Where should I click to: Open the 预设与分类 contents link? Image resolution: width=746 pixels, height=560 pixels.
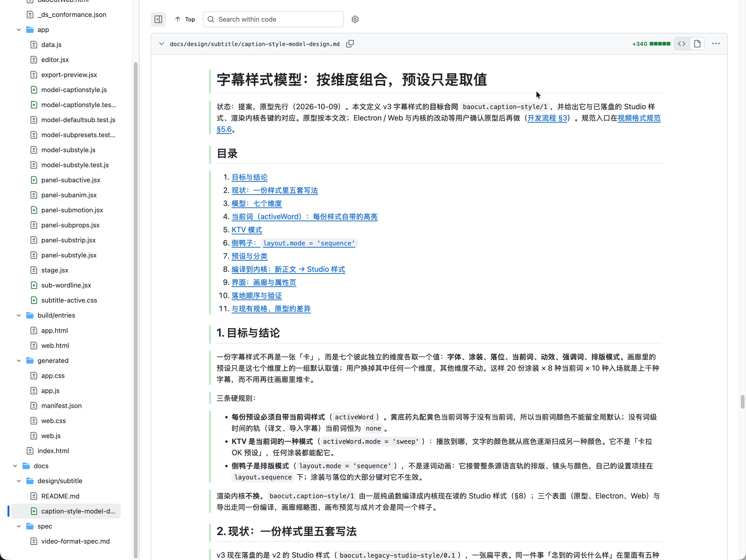[x=249, y=256]
